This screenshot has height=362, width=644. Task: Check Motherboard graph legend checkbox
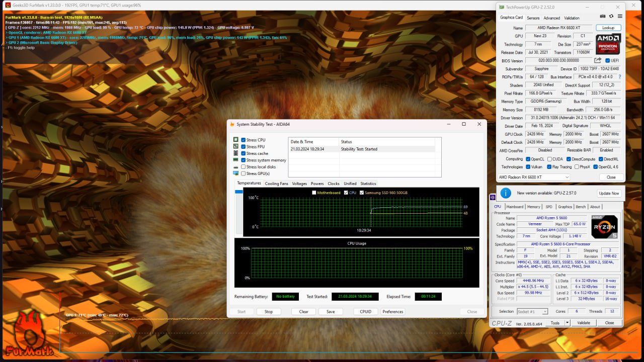[x=314, y=193]
